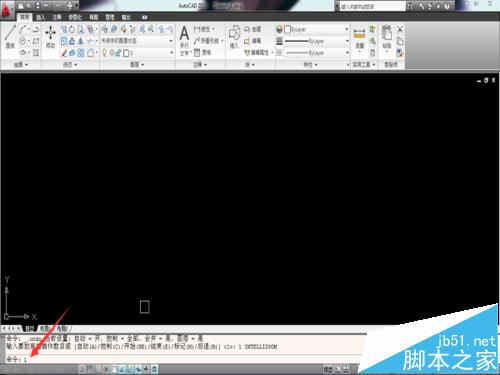Click the Edit Attributes button
The image size is (500, 375).
(257, 53)
